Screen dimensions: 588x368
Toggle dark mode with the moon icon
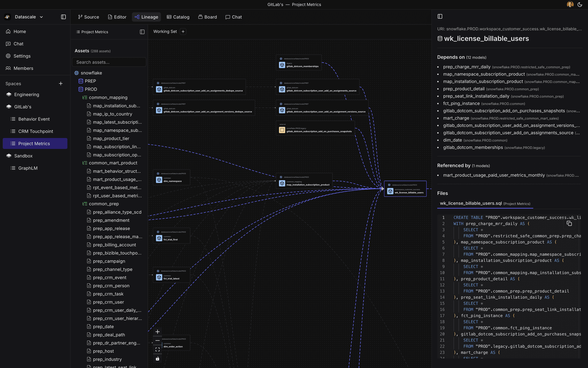(580, 4)
